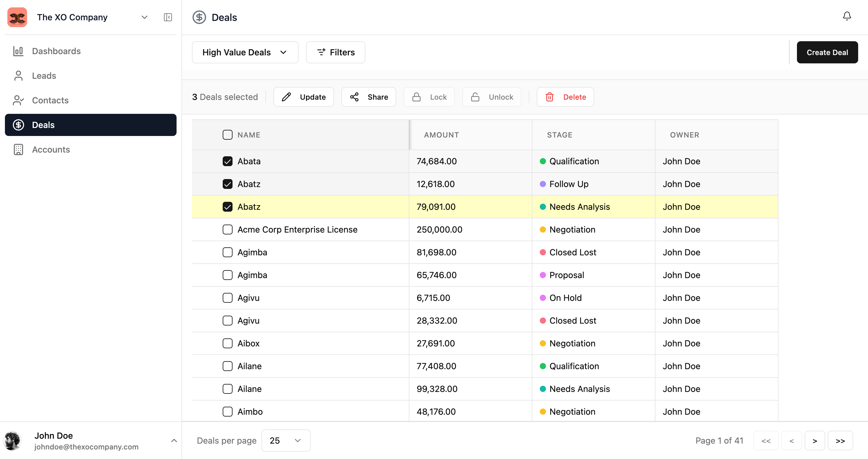
Task: Go to first page with << button
Action: (x=766, y=441)
